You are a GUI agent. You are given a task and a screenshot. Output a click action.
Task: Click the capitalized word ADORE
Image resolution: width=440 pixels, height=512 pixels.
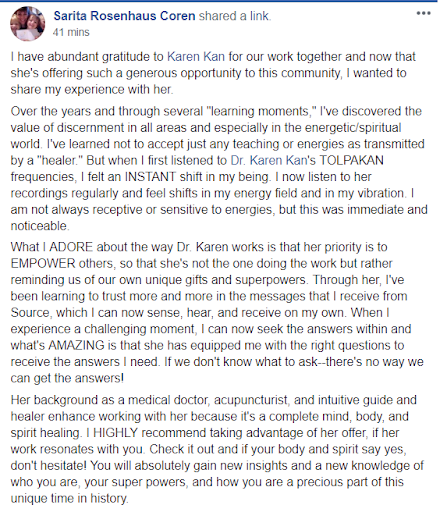pyautogui.click(x=71, y=247)
